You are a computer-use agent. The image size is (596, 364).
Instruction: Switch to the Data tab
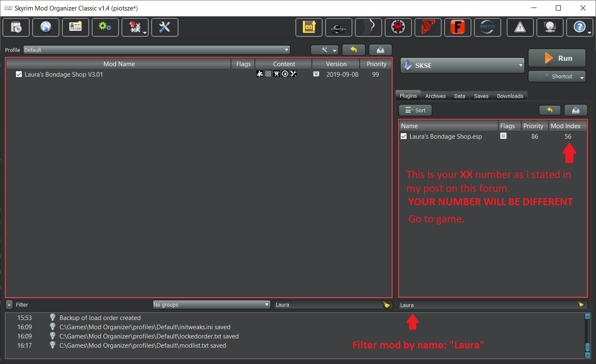click(x=460, y=96)
